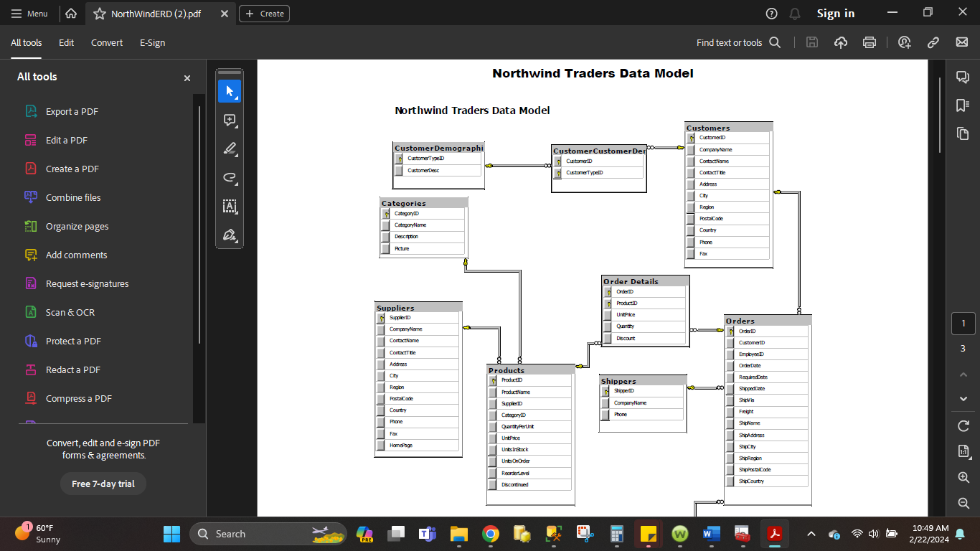
Task: Go to next page down chevron
Action: 963,399
